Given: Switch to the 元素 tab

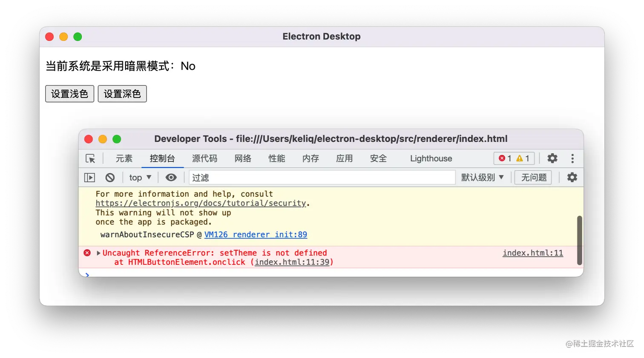Looking at the screenshot, I should 124,158.
